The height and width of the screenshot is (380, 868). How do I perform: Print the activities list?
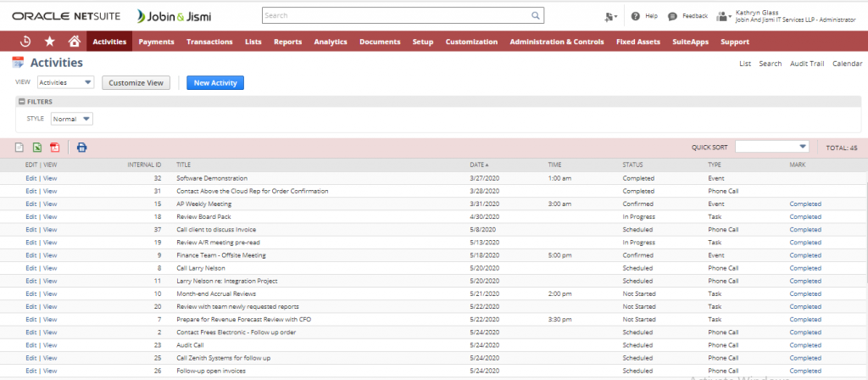click(82, 147)
